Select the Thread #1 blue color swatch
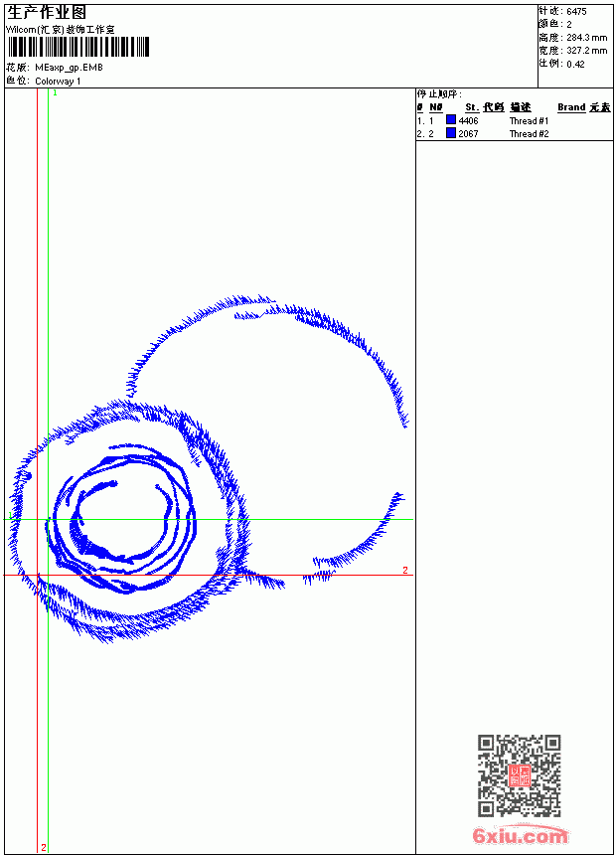 click(x=451, y=120)
